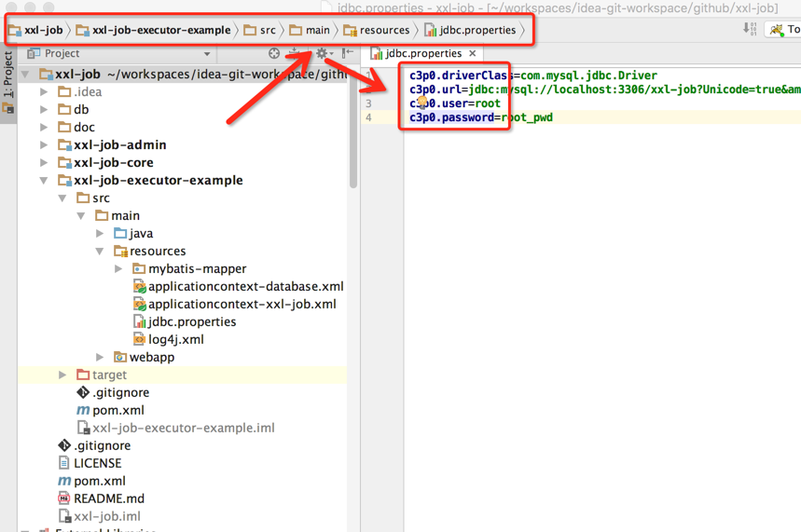801x532 pixels.
Task: Collapse the main folder arrow
Action: [x=81, y=216]
